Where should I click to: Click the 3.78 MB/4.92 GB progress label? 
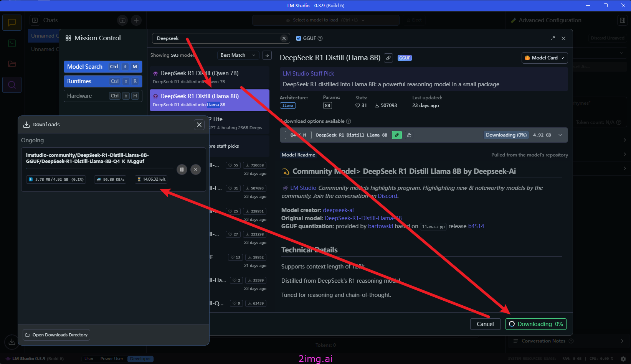(x=56, y=179)
